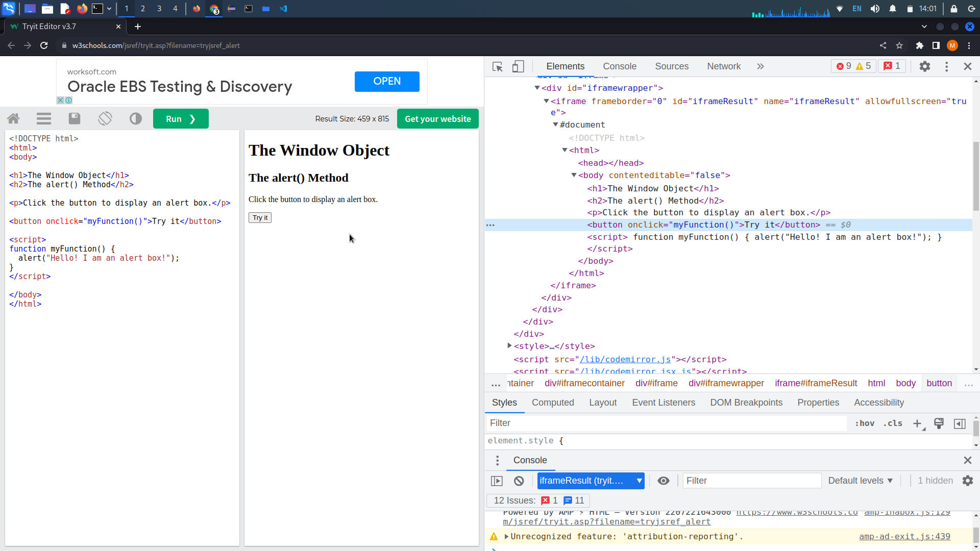Open the iframeResult context dropdown
This screenshot has height=551, width=980.
591,481
